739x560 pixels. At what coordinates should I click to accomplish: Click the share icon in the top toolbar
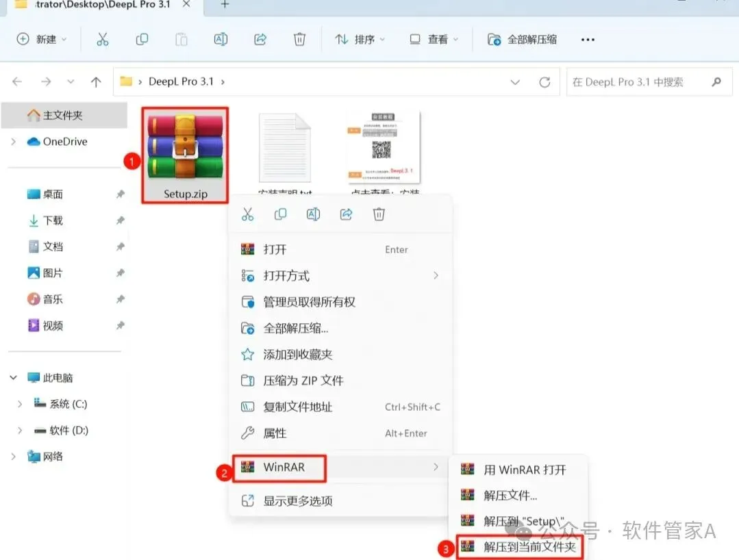[x=260, y=40]
